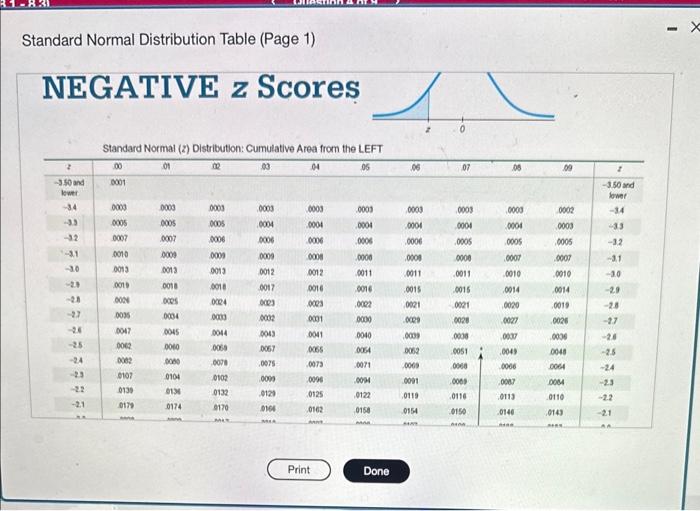Pick the .0110 cell
This screenshot has width=700, height=511.
[x=555, y=397]
